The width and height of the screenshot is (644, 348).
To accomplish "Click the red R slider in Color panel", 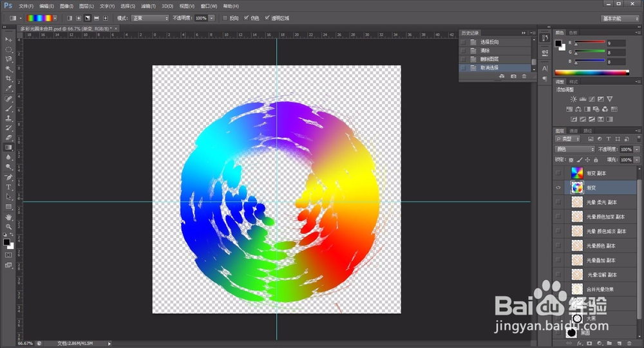I will click(590, 43).
